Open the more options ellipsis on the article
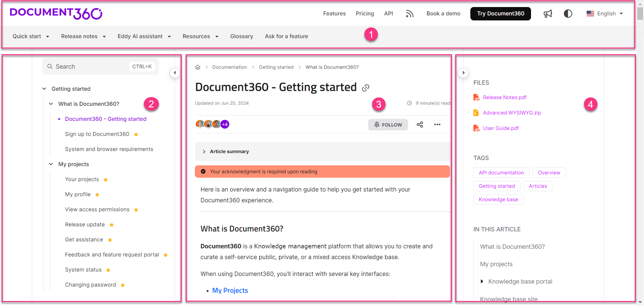Viewport: 644px width, 306px height. [x=437, y=124]
